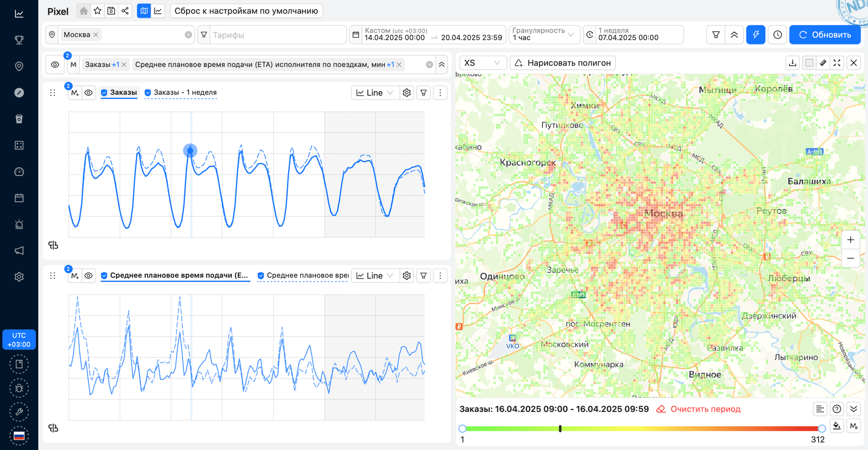
Task: Open the trophy icon in sidebar
Action: [x=19, y=40]
